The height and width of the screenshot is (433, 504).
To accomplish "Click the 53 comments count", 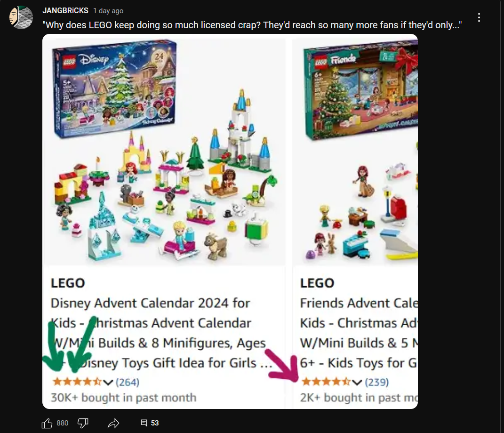I will pyautogui.click(x=155, y=423).
